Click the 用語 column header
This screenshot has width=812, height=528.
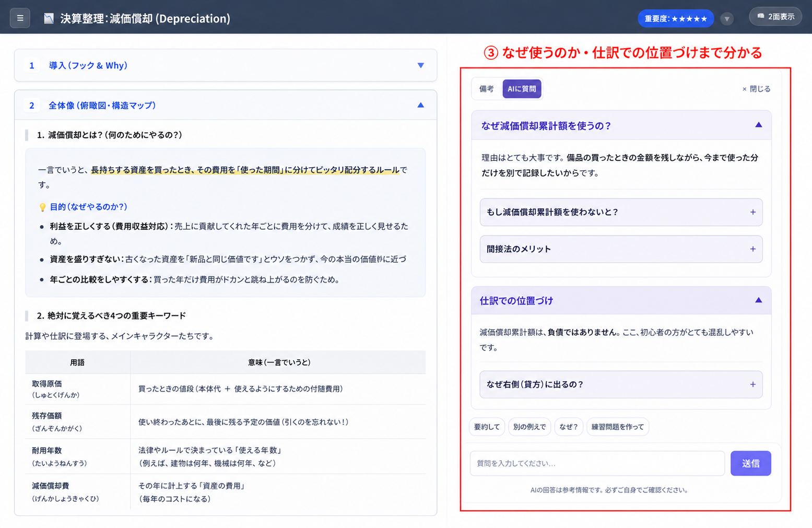[x=78, y=362]
